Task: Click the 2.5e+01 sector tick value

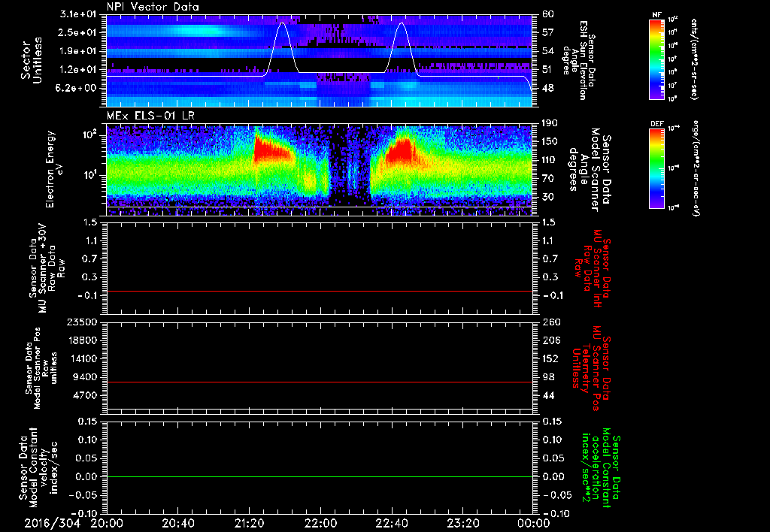Action: [x=77, y=32]
